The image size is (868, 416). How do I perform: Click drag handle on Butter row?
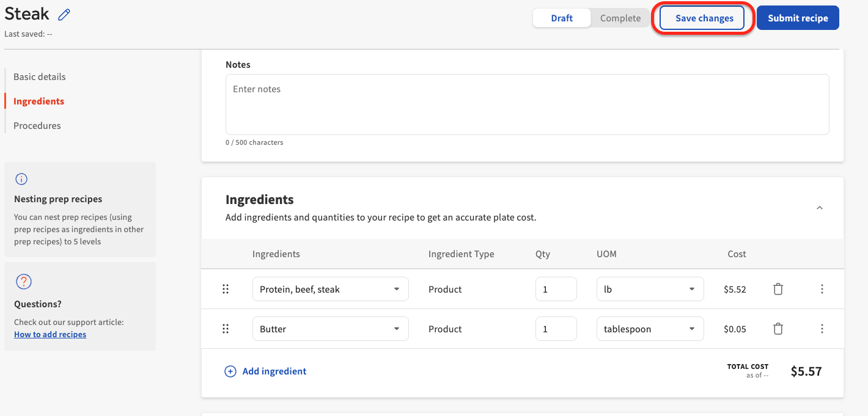pos(226,329)
